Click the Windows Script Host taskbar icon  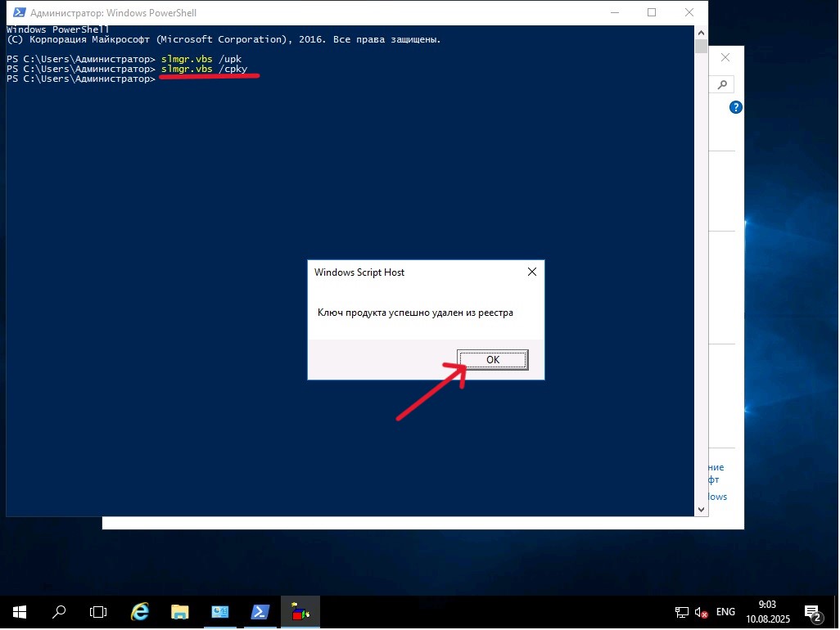[300, 612]
